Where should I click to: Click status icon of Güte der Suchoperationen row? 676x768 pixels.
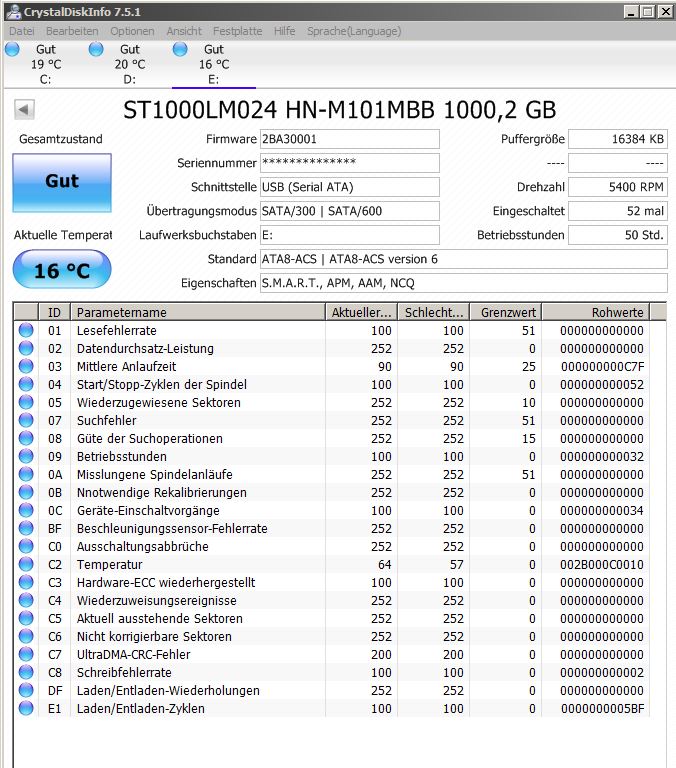[26, 438]
